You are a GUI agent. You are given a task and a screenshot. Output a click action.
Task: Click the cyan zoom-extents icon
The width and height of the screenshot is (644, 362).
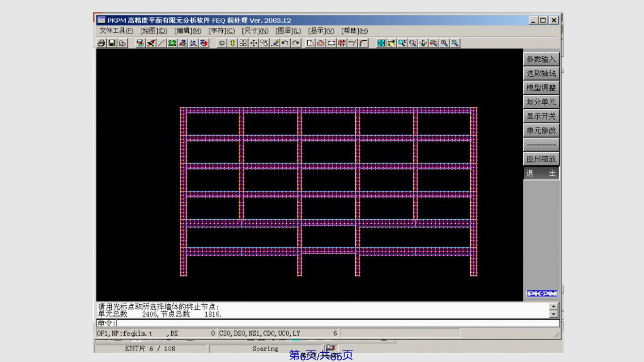381,43
